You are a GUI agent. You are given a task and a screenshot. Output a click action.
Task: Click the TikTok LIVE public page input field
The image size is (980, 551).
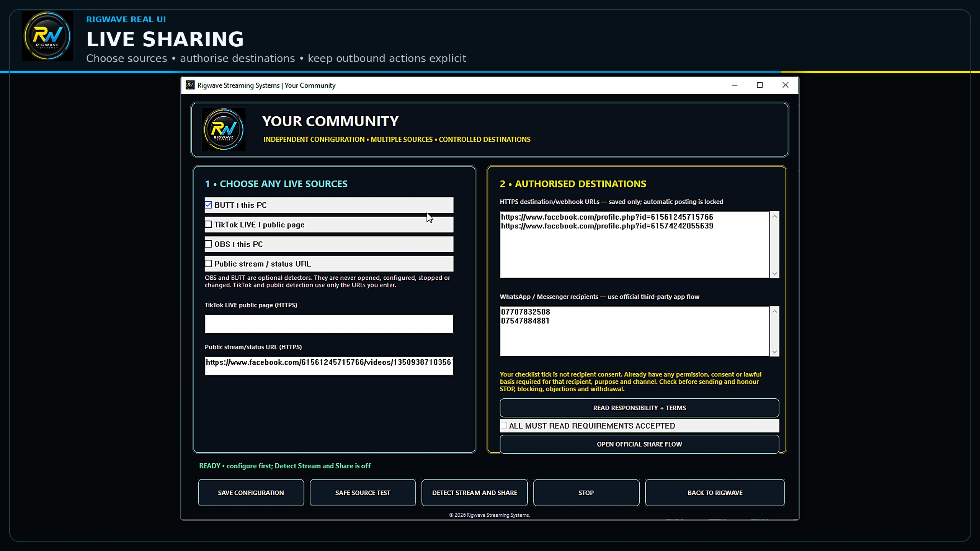pos(329,324)
